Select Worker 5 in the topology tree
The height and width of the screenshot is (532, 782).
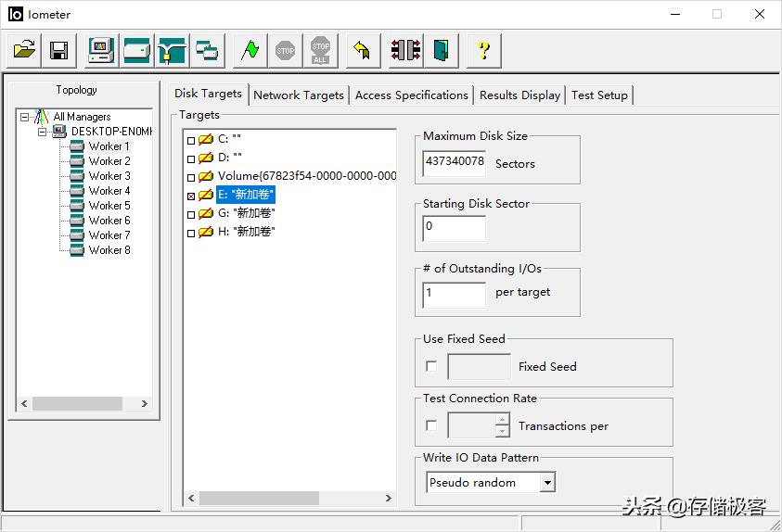[109, 206]
